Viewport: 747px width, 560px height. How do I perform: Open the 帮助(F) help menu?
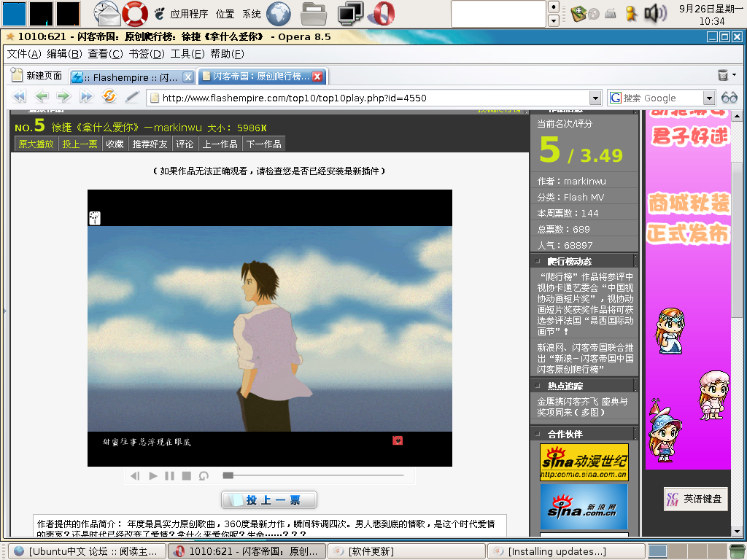[x=228, y=54]
